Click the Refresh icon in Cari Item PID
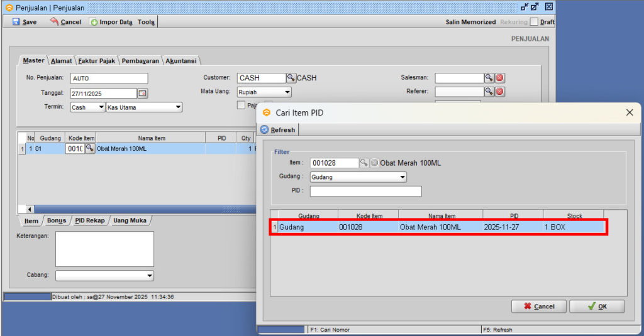 click(264, 129)
